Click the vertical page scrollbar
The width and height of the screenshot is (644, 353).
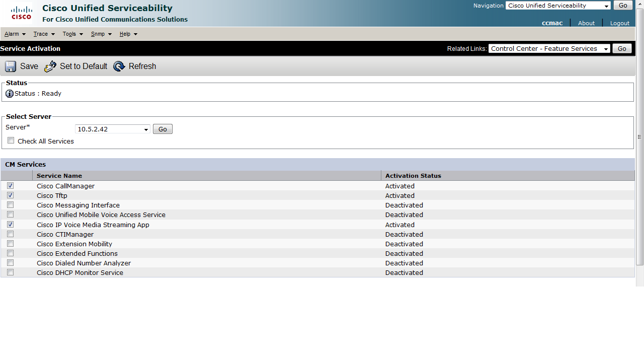(x=639, y=136)
